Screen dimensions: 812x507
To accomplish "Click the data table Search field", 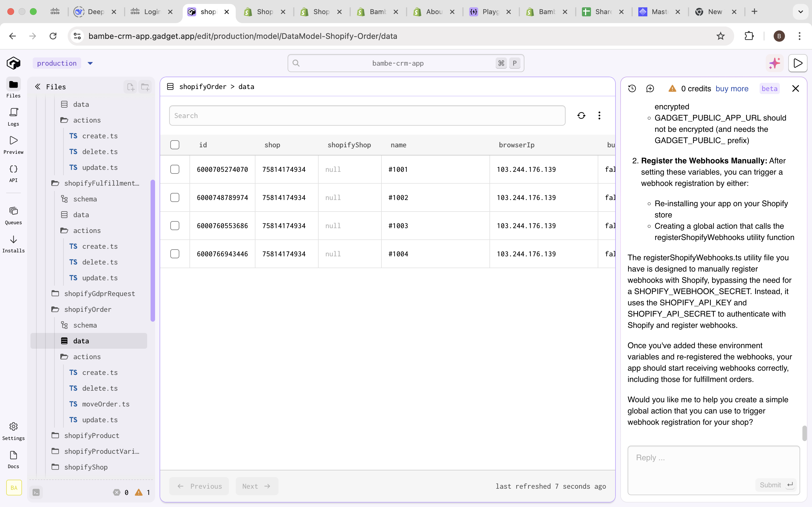I will (367, 116).
